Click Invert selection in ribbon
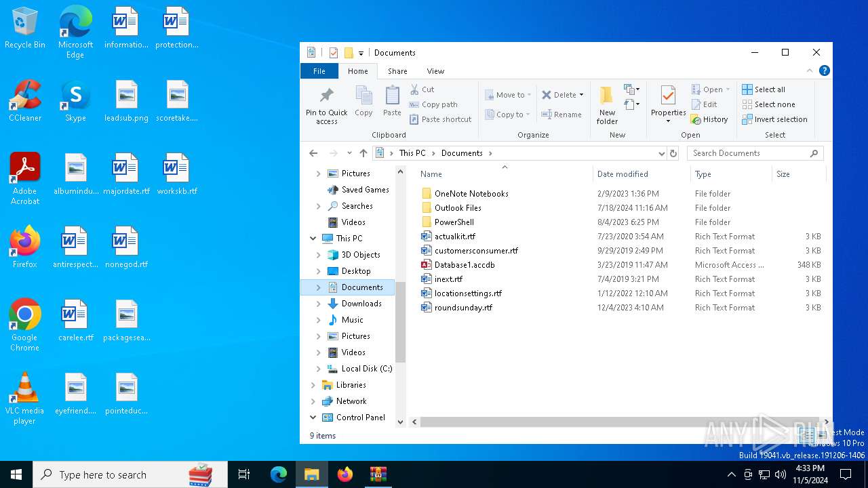This screenshot has width=868, height=488. (x=774, y=119)
